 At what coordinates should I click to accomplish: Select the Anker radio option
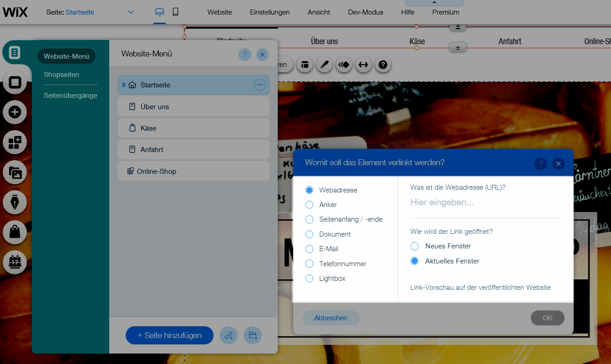click(x=310, y=205)
